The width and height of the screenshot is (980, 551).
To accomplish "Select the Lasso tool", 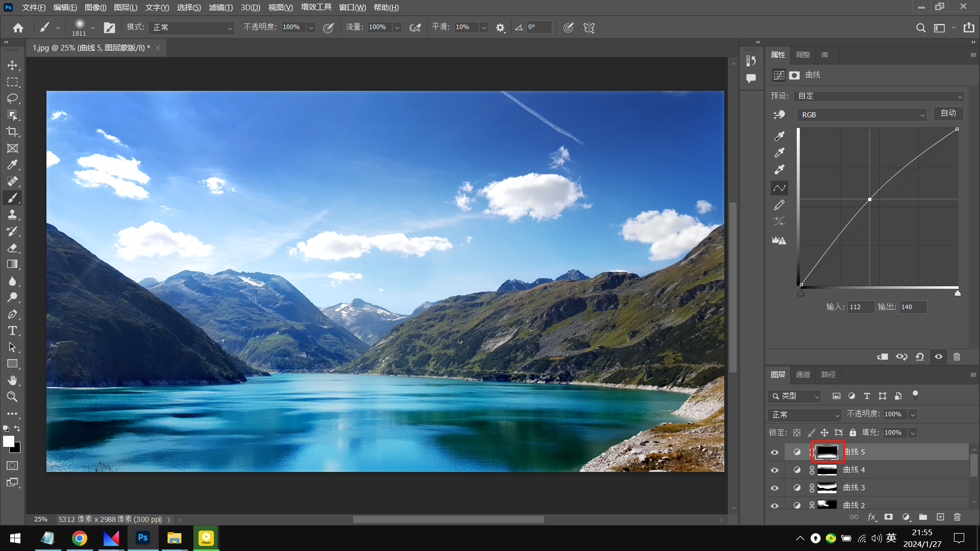I will (x=12, y=98).
